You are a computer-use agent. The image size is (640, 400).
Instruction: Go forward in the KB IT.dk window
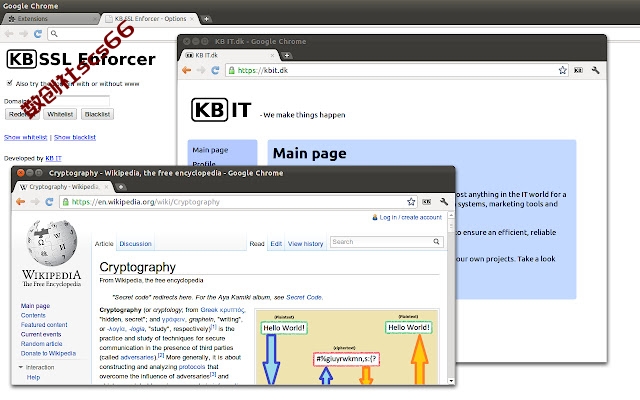[x=201, y=70]
